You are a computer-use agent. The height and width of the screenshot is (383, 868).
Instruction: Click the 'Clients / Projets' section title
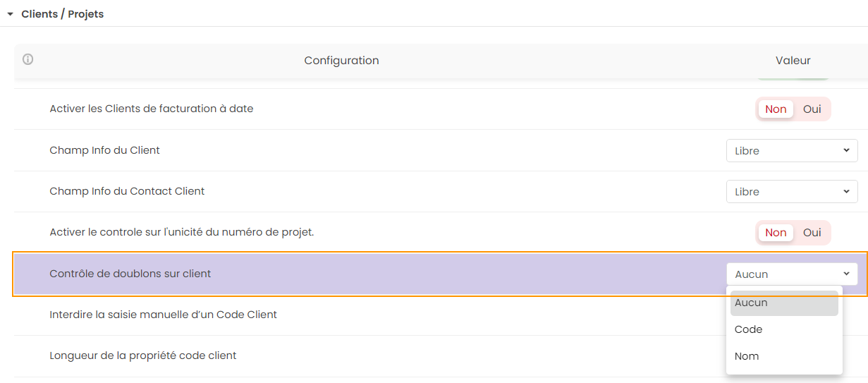[63, 14]
